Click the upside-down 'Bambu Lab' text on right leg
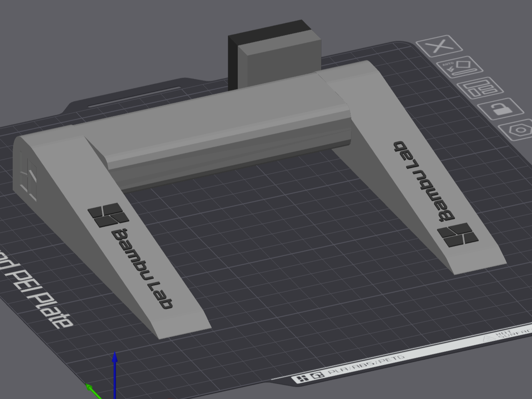532x399 pixels. [424, 181]
